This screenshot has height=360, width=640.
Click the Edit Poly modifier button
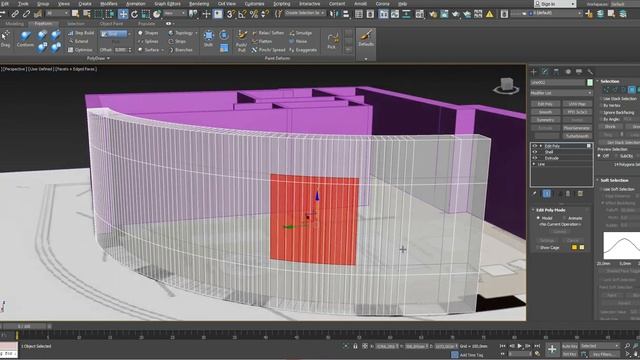coord(545,104)
